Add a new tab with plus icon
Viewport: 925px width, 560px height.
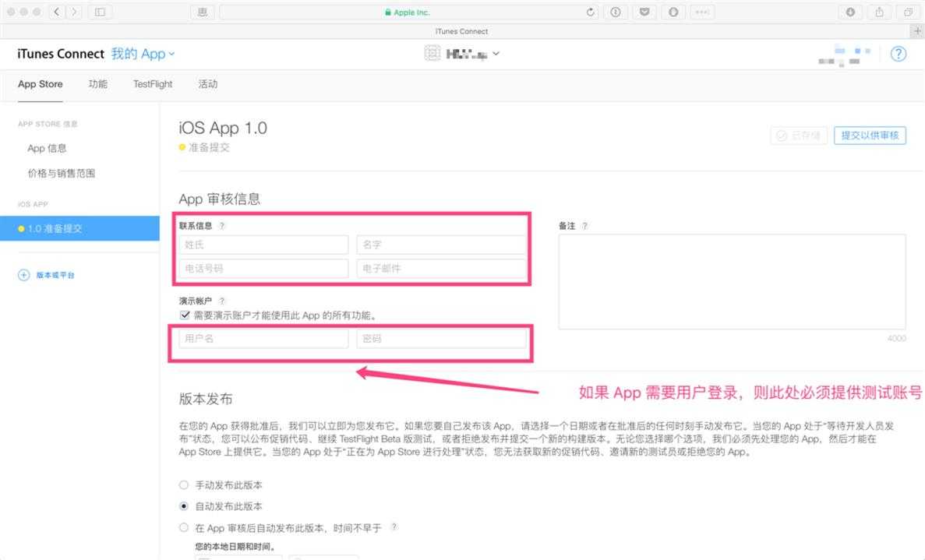(x=917, y=31)
